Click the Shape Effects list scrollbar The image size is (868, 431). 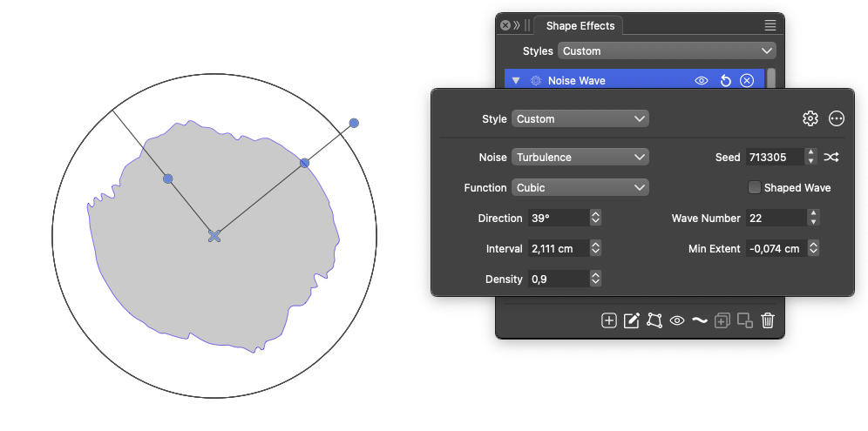click(771, 78)
